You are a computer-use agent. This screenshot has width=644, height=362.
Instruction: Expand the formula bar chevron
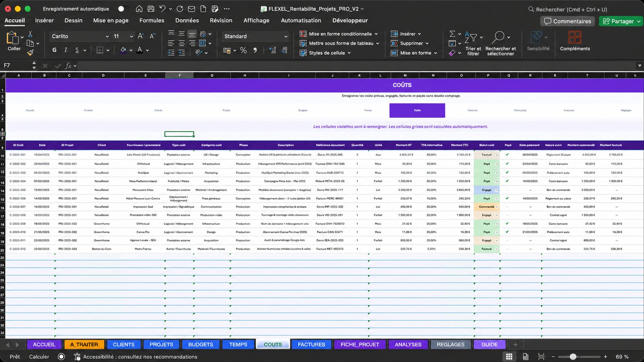(639, 66)
